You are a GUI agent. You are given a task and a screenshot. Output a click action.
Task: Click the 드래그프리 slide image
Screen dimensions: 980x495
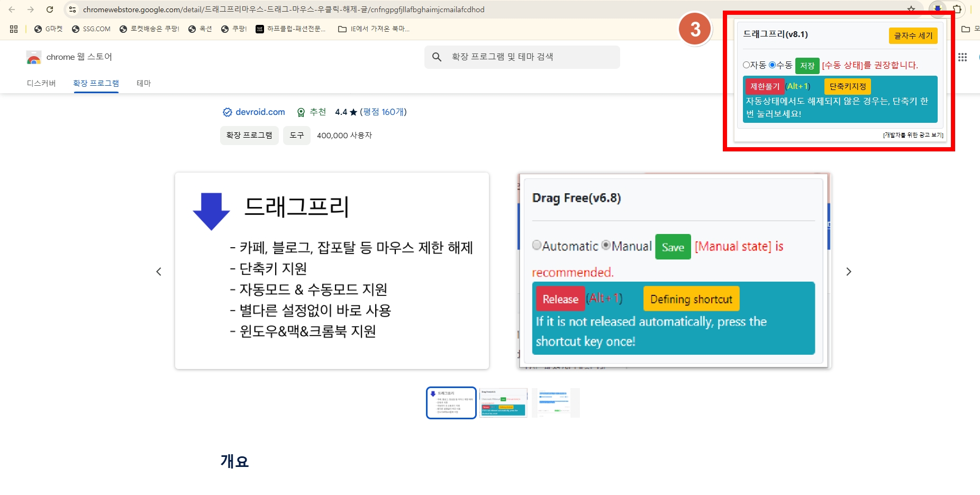[332, 271]
